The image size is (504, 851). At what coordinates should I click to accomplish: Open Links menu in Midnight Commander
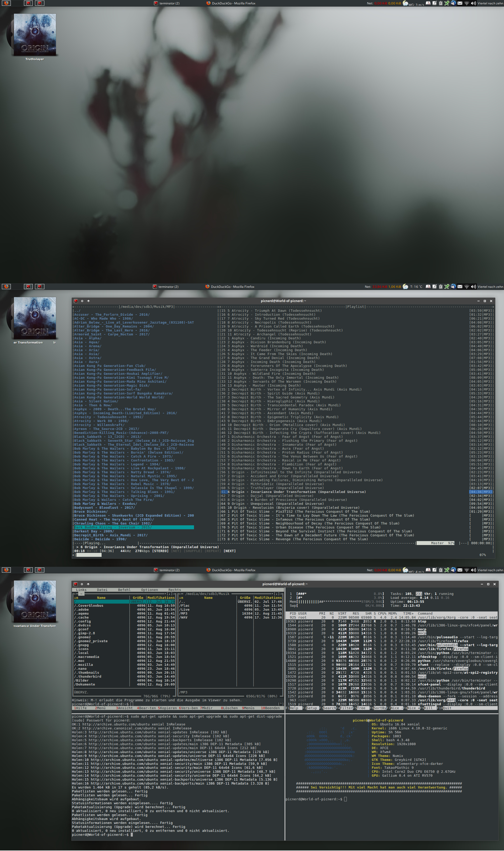81,590
